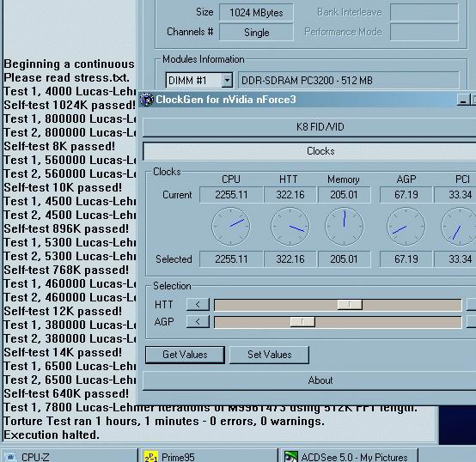Click the CPU clock gauge dial

[231, 227]
